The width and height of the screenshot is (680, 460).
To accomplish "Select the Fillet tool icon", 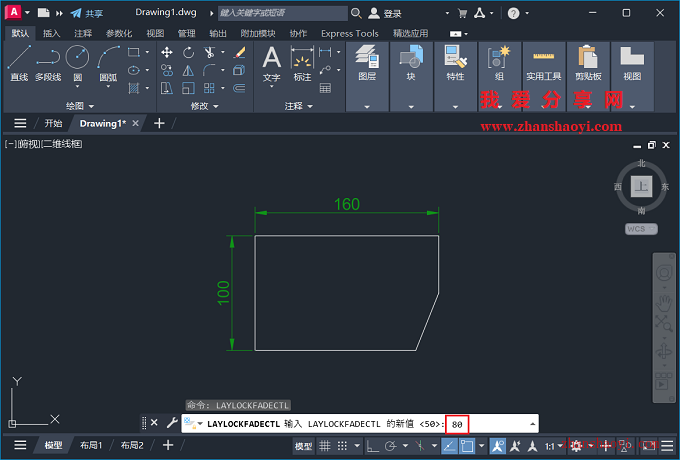I will tap(209, 70).
